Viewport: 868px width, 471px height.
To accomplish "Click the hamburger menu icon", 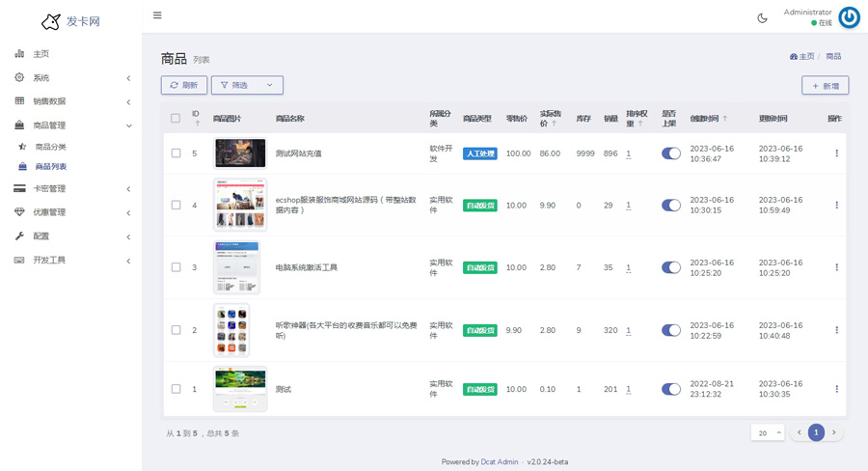I will coord(157,15).
